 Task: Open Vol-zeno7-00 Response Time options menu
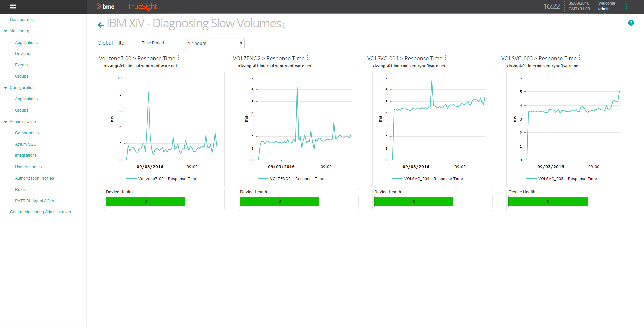point(178,58)
